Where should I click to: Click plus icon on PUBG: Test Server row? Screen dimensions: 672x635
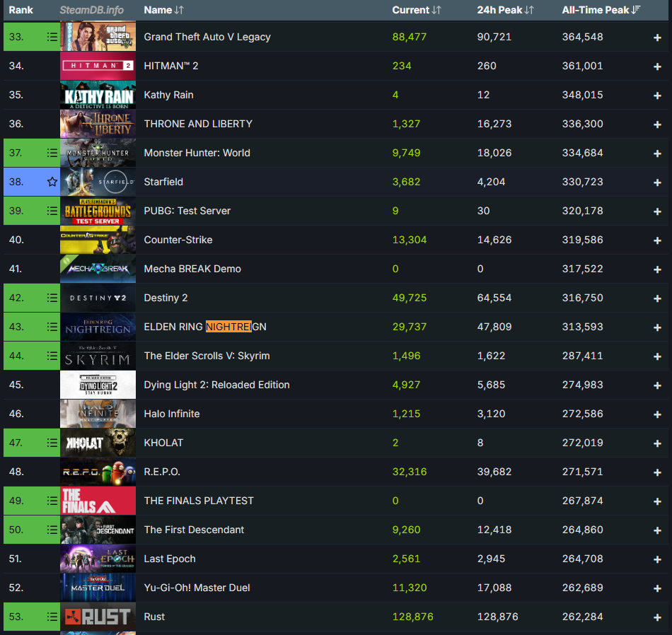pos(657,211)
